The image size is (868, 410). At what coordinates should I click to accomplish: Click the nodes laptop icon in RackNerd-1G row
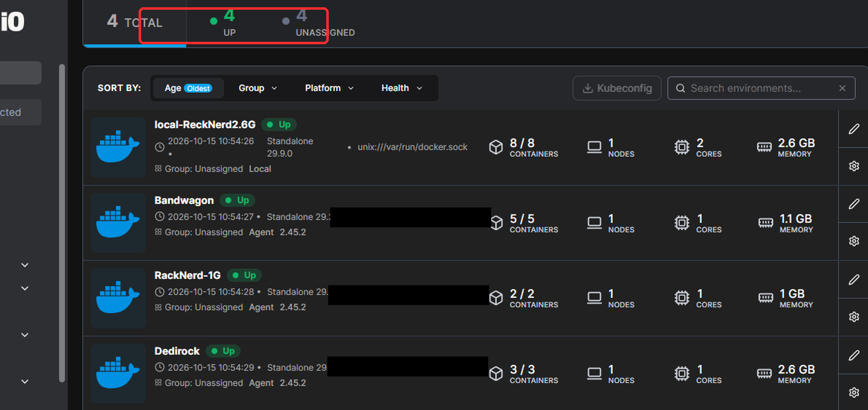point(594,298)
